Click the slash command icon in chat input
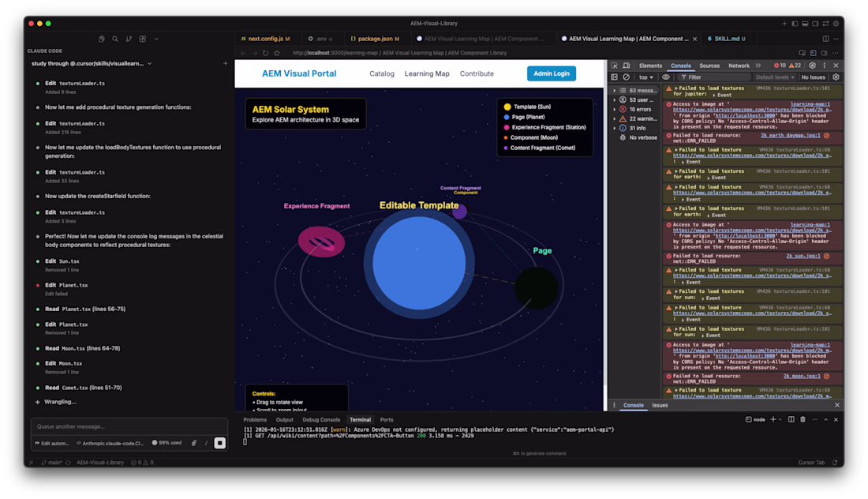Viewport: 868px width, 499px height. (207, 443)
